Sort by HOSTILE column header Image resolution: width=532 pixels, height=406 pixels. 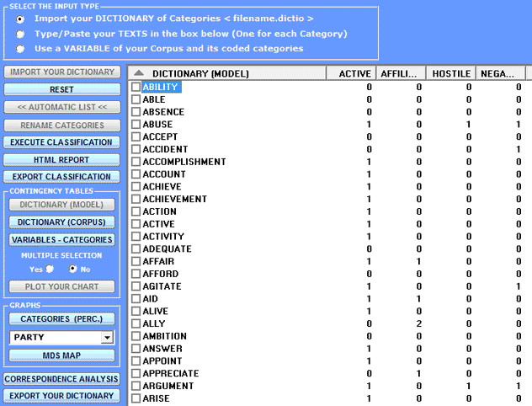[x=450, y=73]
